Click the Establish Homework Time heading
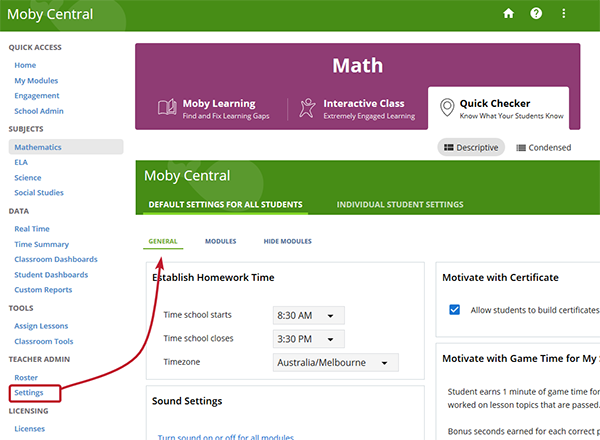600x440 pixels. tap(213, 277)
